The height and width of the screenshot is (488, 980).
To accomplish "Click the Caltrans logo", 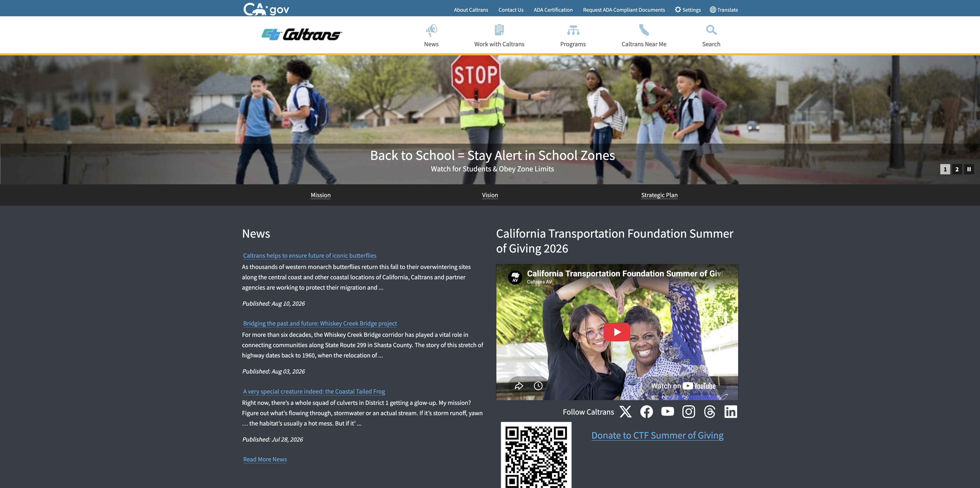I will pos(302,34).
